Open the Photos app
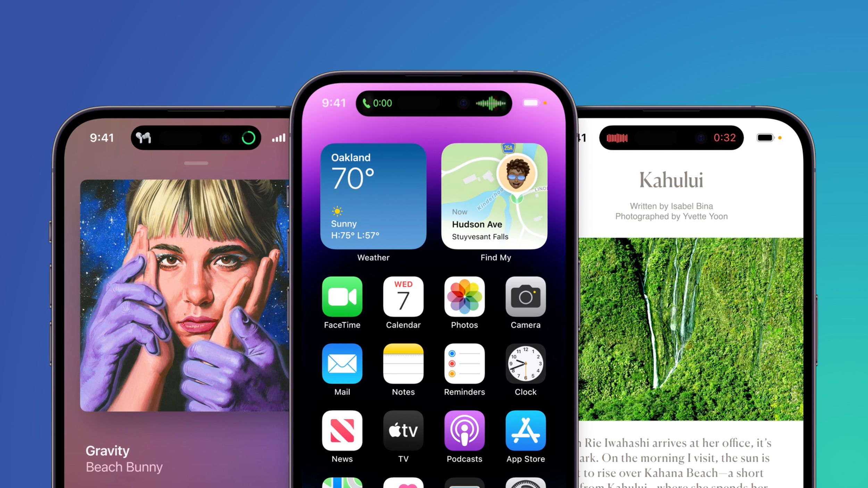868x488 pixels. point(465,296)
